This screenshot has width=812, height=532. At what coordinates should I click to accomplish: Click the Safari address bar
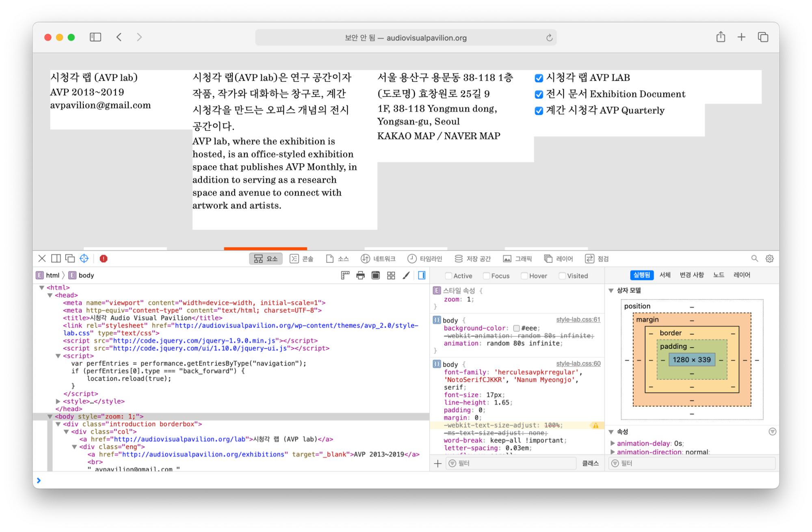click(x=405, y=38)
